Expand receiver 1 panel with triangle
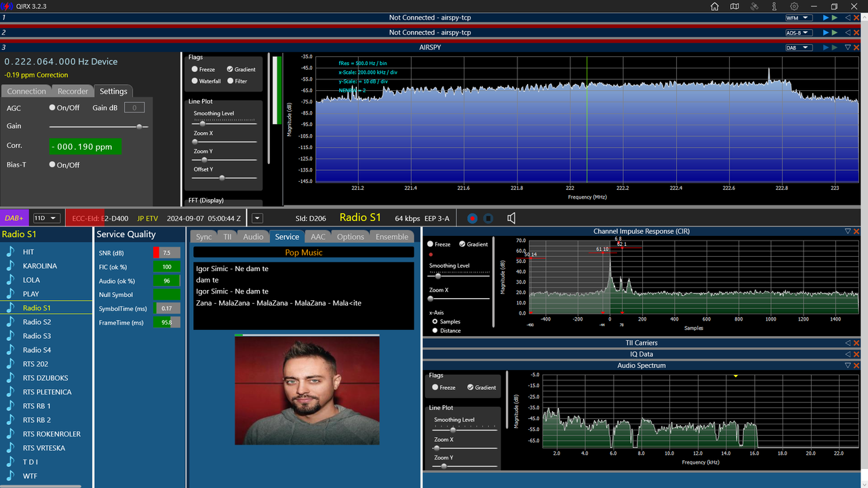Viewport: 868px width, 488px height. pyautogui.click(x=848, y=18)
